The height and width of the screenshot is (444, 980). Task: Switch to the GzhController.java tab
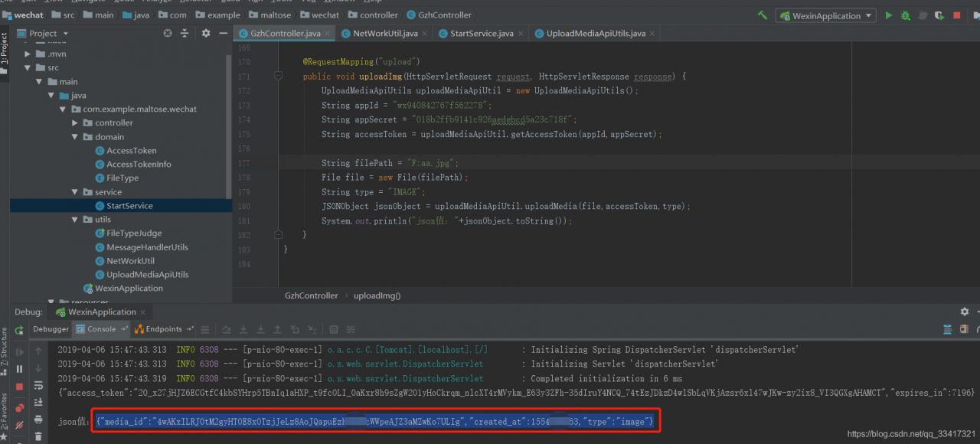[x=284, y=33]
